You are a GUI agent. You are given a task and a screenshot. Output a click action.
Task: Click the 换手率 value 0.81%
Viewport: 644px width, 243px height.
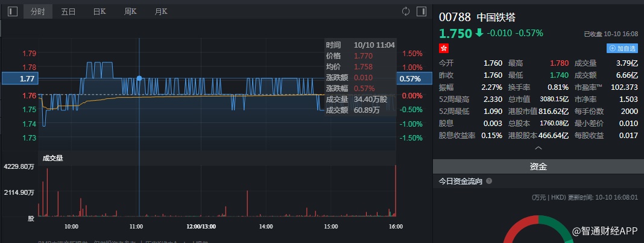(558, 87)
